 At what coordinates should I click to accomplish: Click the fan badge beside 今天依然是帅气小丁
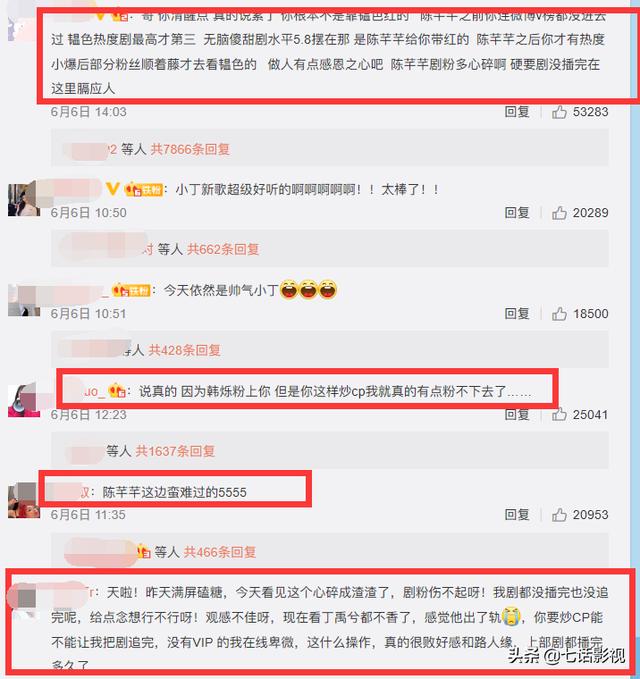(x=131, y=290)
